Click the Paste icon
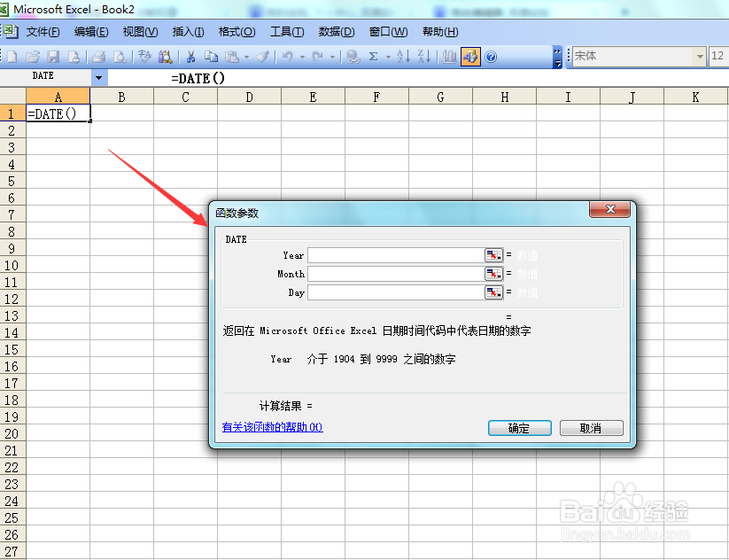The image size is (729, 560). tap(231, 57)
